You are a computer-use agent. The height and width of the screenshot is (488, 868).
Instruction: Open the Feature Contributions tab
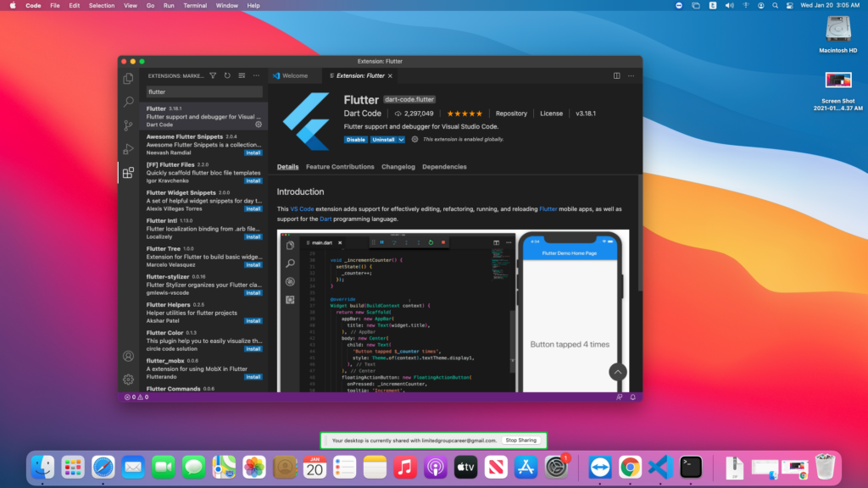pyautogui.click(x=340, y=167)
